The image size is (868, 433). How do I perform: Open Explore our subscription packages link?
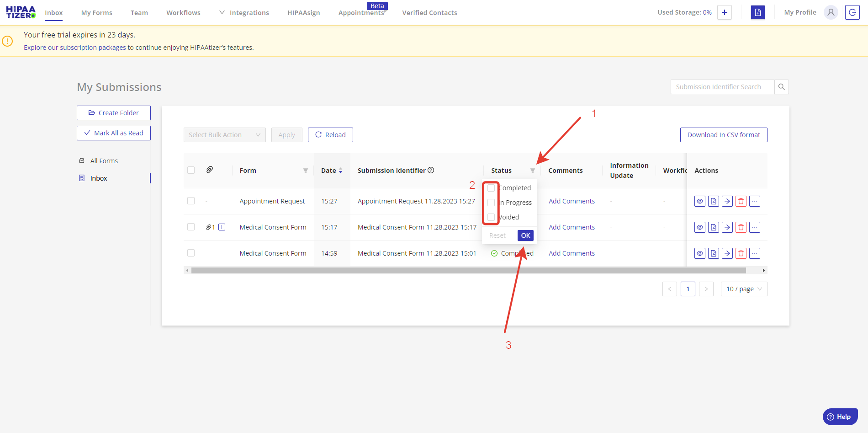[75, 48]
